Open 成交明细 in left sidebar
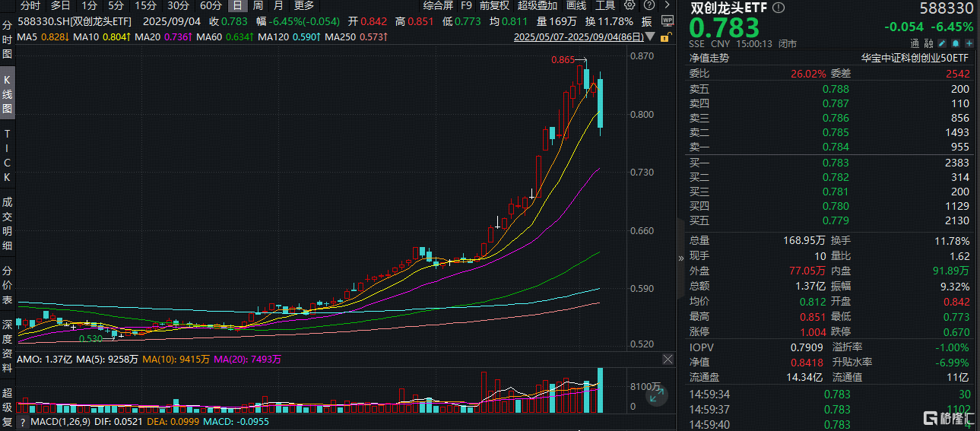Image resolution: width=980 pixels, height=431 pixels. (8, 224)
